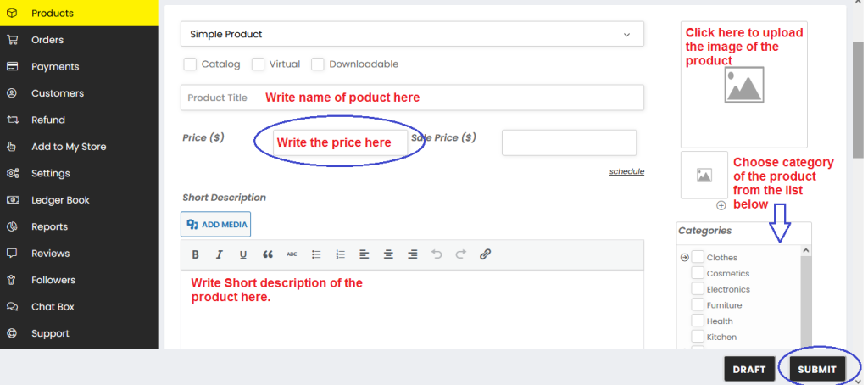
Task: Center align the description text
Action: [x=388, y=254]
